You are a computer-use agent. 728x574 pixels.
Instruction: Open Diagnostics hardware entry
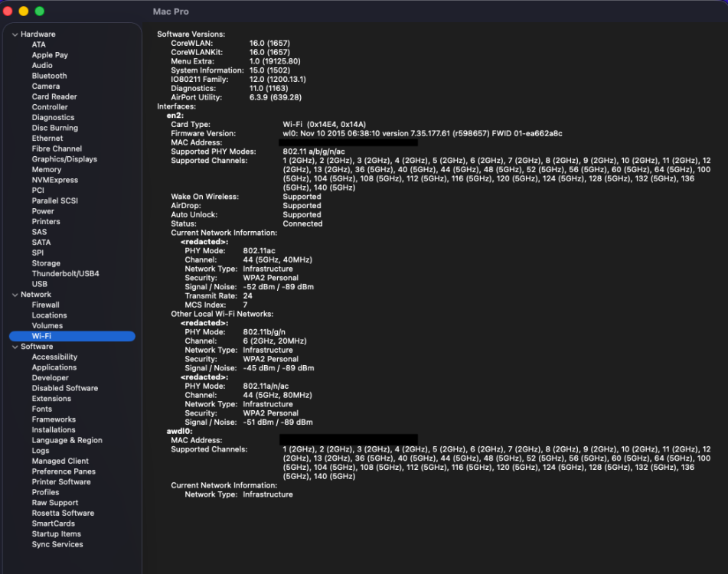(53, 117)
